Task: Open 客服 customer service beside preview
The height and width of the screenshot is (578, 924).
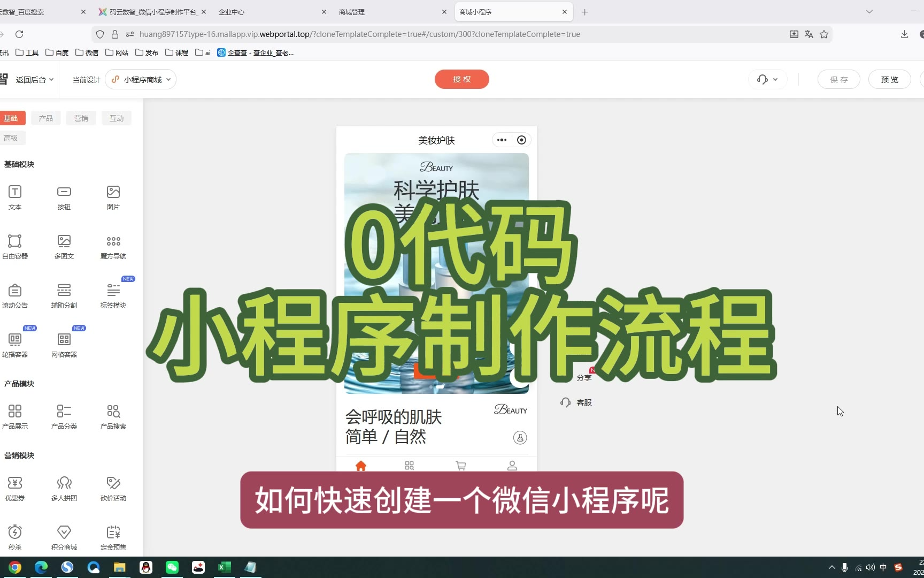Action: [576, 402]
